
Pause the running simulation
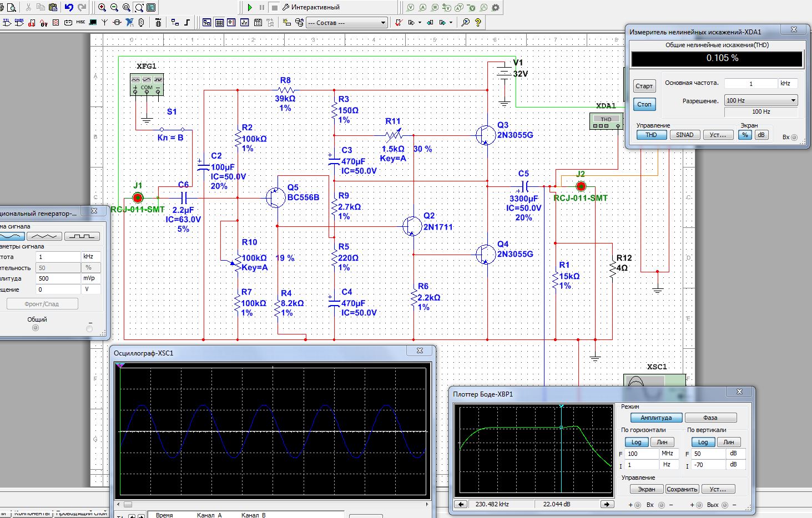pos(262,8)
